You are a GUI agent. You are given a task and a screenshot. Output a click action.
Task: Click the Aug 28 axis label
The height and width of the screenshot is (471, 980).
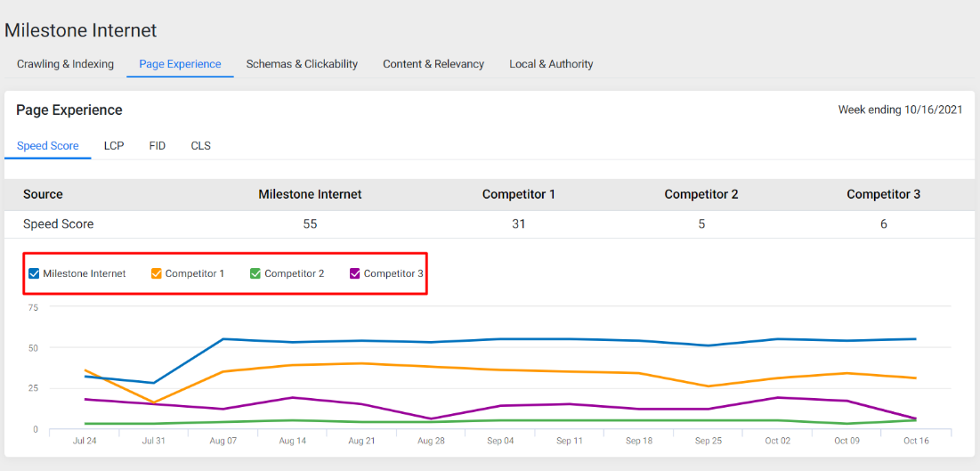click(431, 441)
